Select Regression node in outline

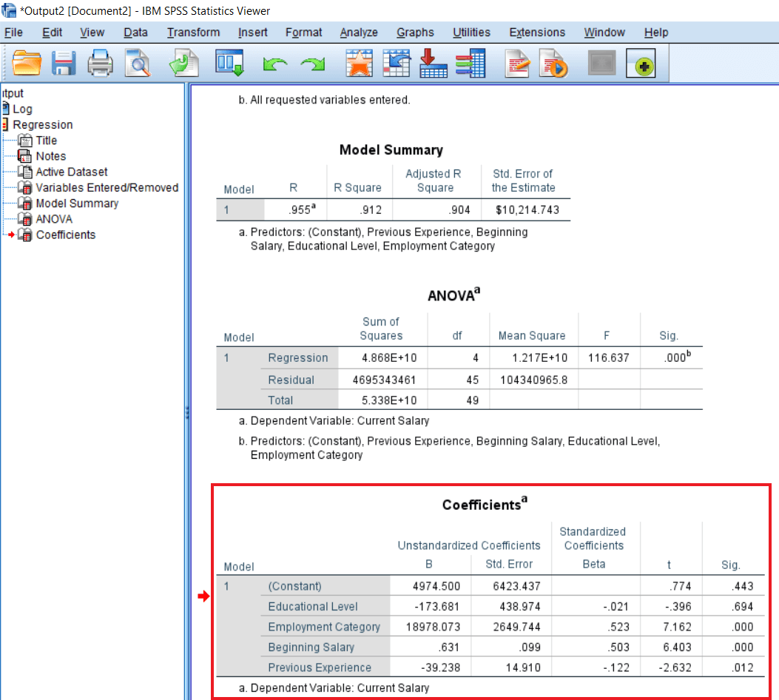[43, 125]
